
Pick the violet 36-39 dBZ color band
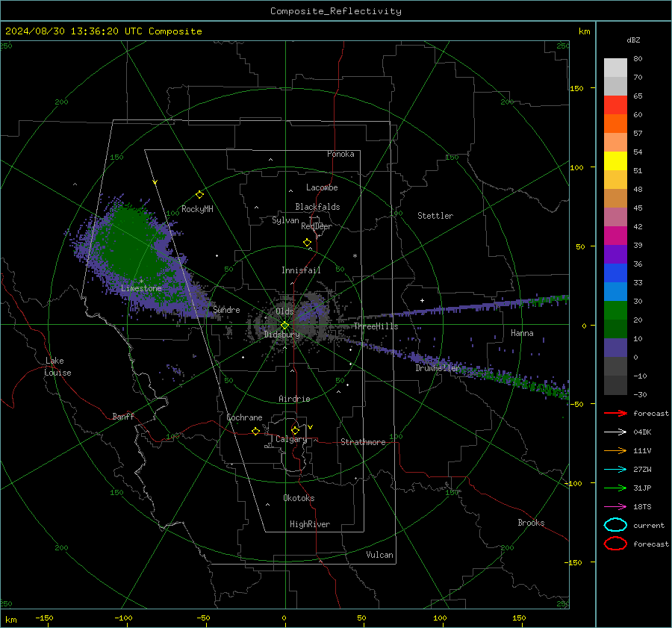pyautogui.click(x=615, y=255)
